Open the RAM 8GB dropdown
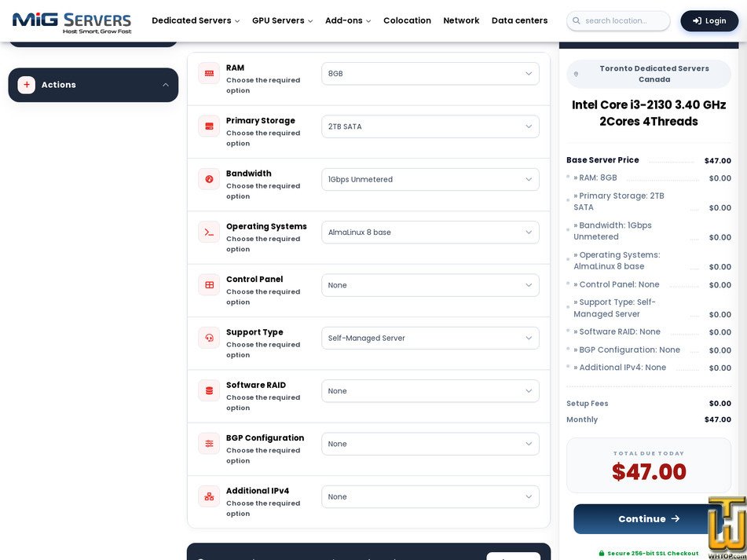The height and width of the screenshot is (560, 747). coord(430,74)
